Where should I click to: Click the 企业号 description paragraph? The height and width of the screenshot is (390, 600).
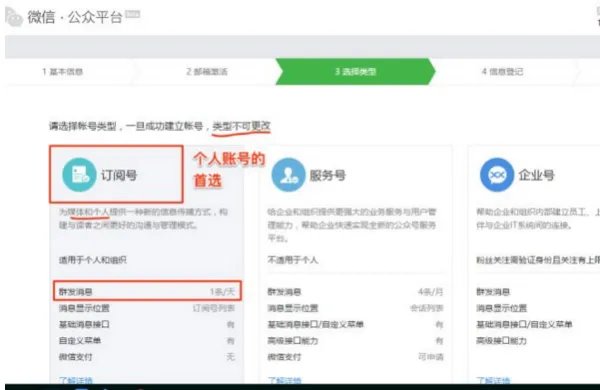pos(538,219)
